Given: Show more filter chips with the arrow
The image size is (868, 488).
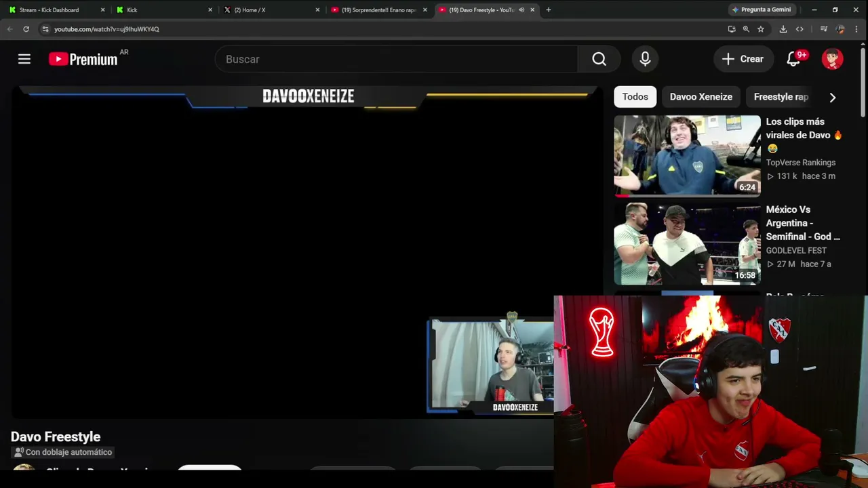Looking at the screenshot, I should (x=833, y=97).
